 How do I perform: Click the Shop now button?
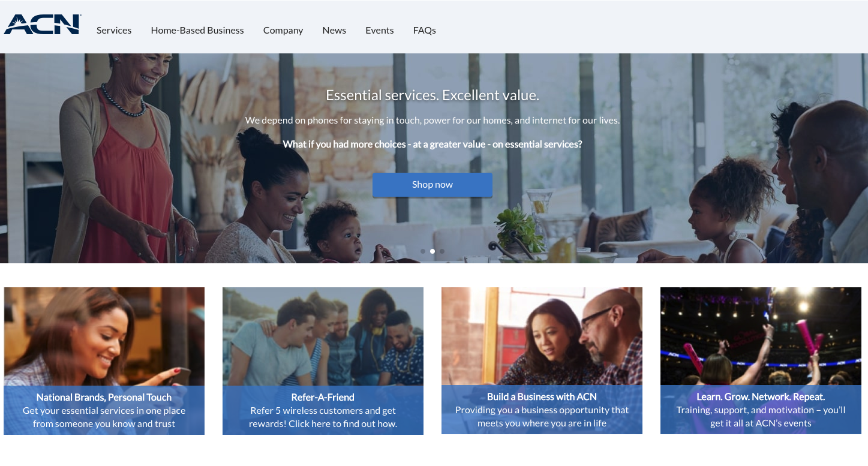click(x=433, y=185)
